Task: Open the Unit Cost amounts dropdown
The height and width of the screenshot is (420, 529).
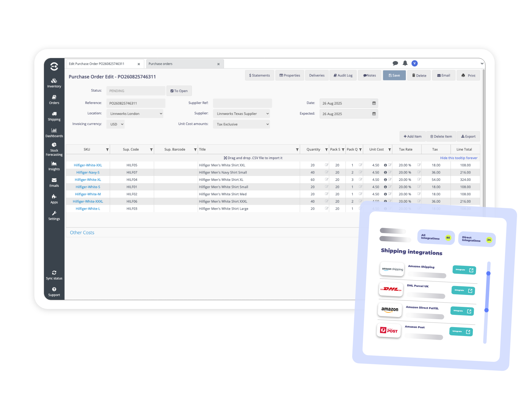Action: click(242, 124)
